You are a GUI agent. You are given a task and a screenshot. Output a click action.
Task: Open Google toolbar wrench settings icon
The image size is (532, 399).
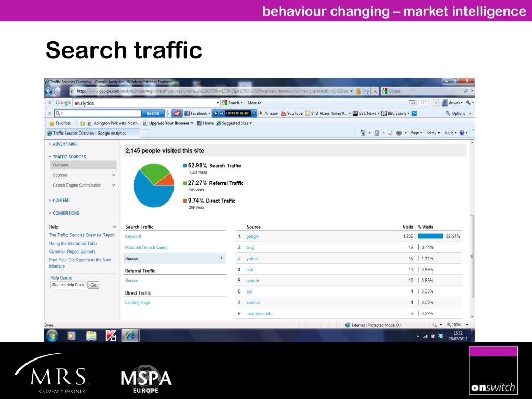click(x=468, y=103)
